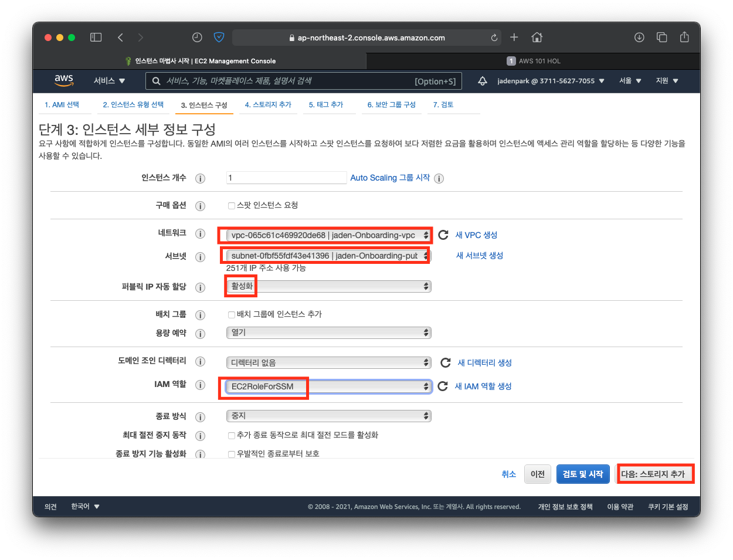Go forward with the Safari forward arrow
733x560 pixels.
point(140,38)
